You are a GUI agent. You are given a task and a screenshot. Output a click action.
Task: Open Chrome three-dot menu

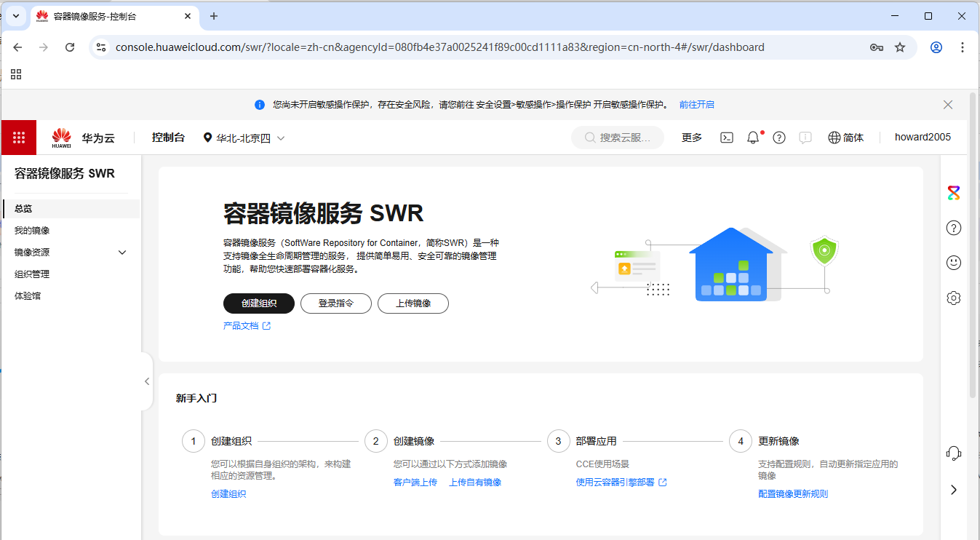(x=963, y=47)
